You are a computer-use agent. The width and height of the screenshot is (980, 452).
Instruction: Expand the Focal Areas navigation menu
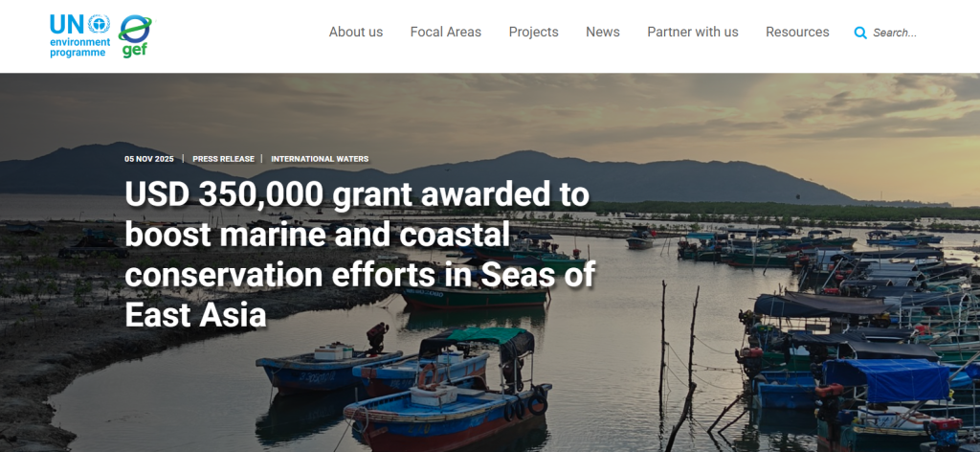[446, 32]
